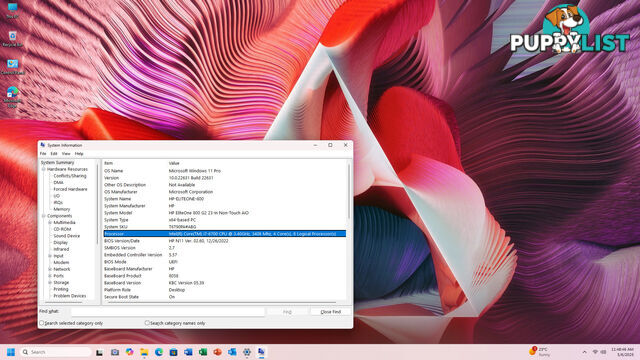640x360 pixels.
Task: Select the BIOS Version/Date row
Action: (x=224, y=241)
